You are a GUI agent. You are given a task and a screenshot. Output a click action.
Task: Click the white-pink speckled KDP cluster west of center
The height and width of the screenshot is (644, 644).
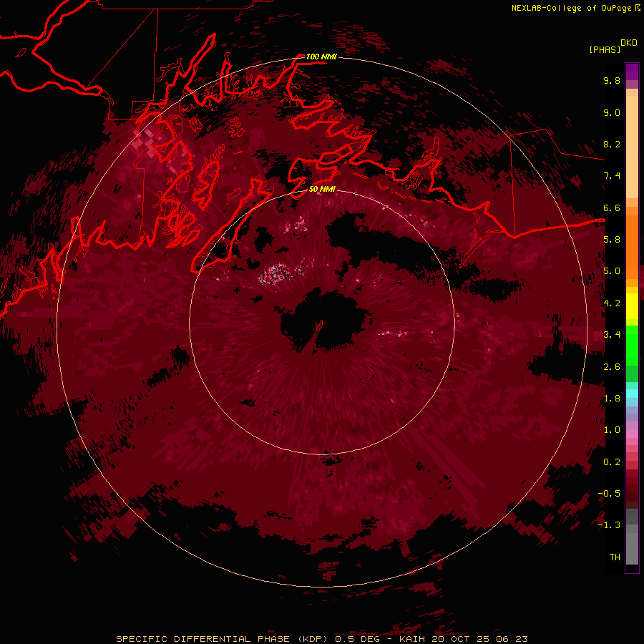pyautogui.click(x=274, y=273)
